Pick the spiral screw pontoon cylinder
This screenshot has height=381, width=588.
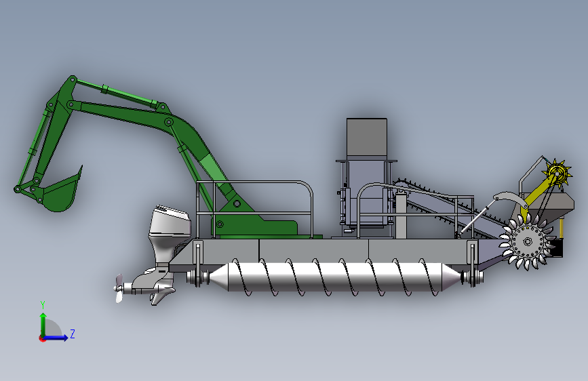click(335, 277)
